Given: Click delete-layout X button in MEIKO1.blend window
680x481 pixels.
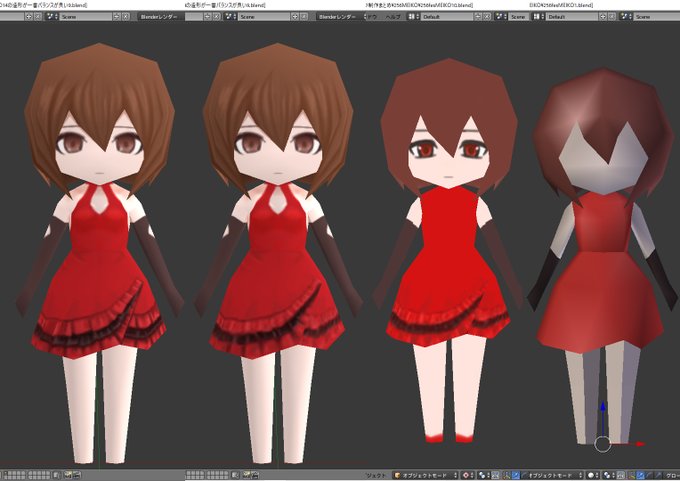Looking at the screenshot, I should click(611, 16).
